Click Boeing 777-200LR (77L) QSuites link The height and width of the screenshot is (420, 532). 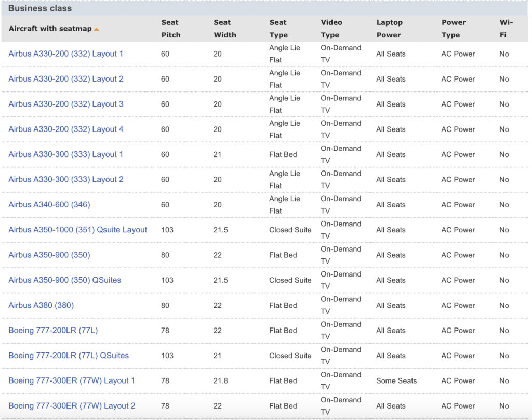pyautogui.click(x=69, y=356)
